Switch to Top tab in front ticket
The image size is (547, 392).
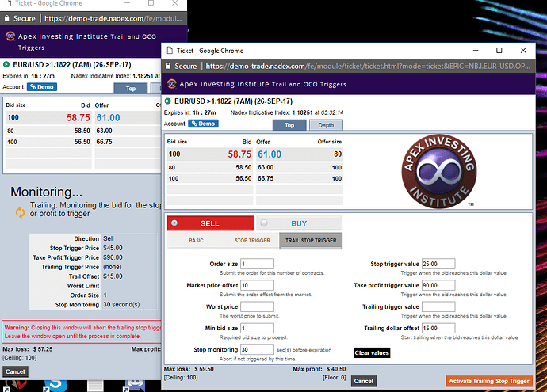289,125
